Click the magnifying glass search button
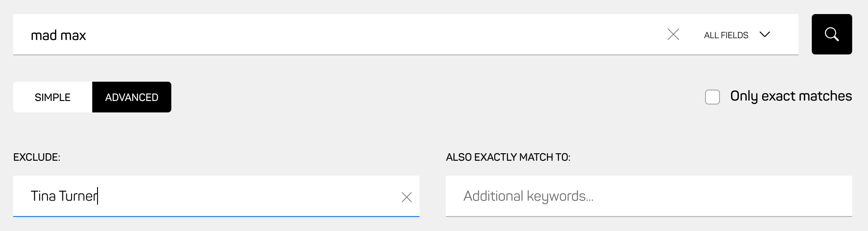Viewport: 868px width, 231px height. pyautogui.click(x=832, y=34)
